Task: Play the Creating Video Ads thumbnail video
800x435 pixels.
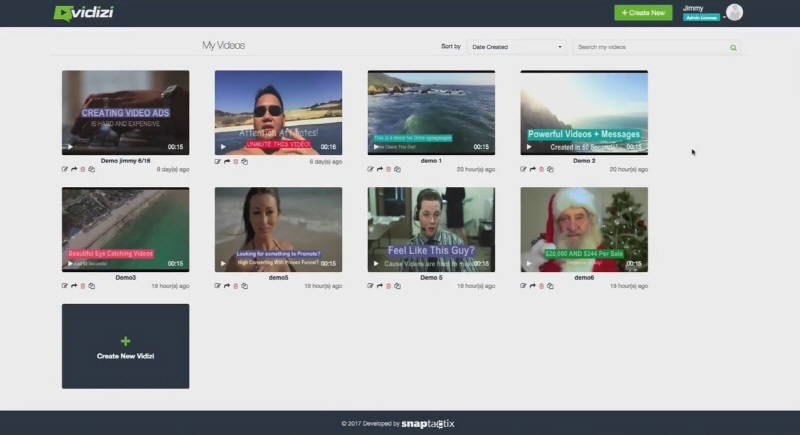Action: tap(70, 147)
